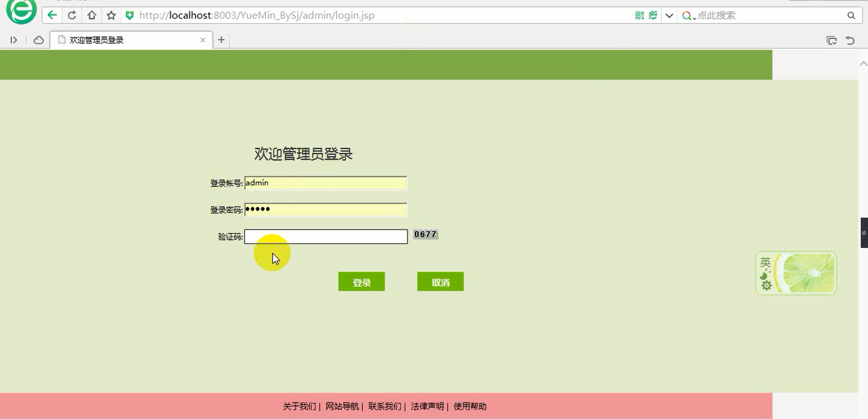Click the green security shield icon
This screenshot has width=868, height=419.
[x=130, y=15]
